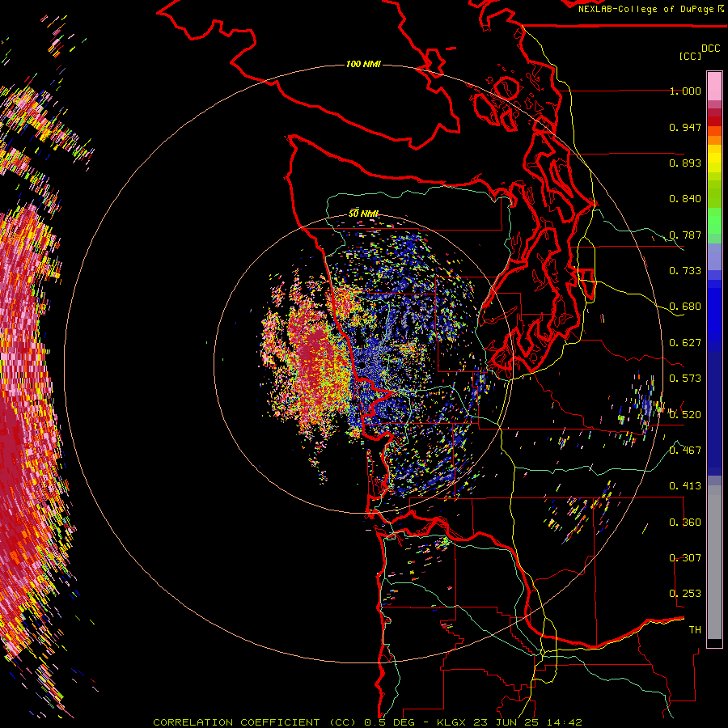
Task: Pick the gray bottom segment of color bar
Action: [x=714, y=562]
